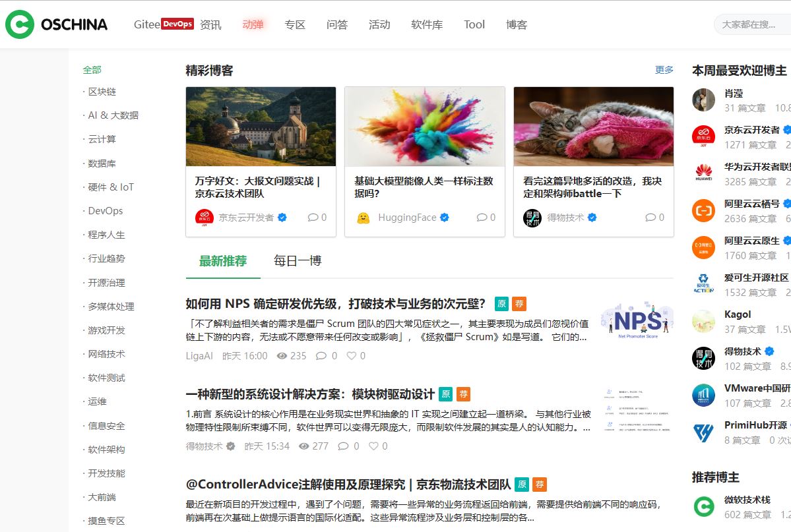Click the 阿里云云栖号 orange avatar
The height and width of the screenshot is (532, 791).
coord(704,210)
